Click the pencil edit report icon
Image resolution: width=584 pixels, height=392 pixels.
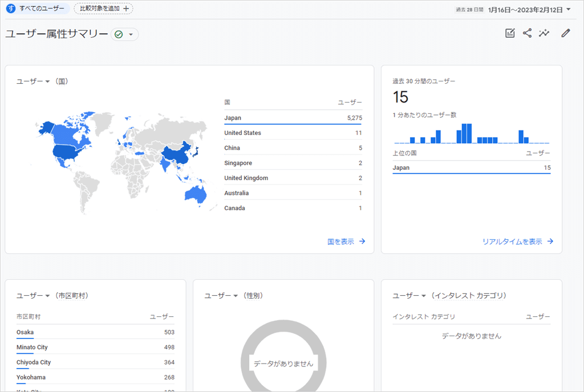(x=565, y=33)
